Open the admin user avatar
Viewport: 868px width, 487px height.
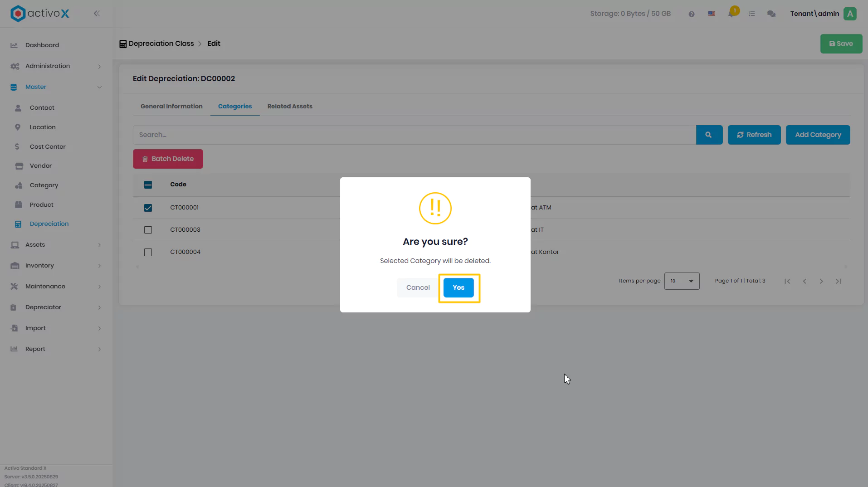coord(850,14)
